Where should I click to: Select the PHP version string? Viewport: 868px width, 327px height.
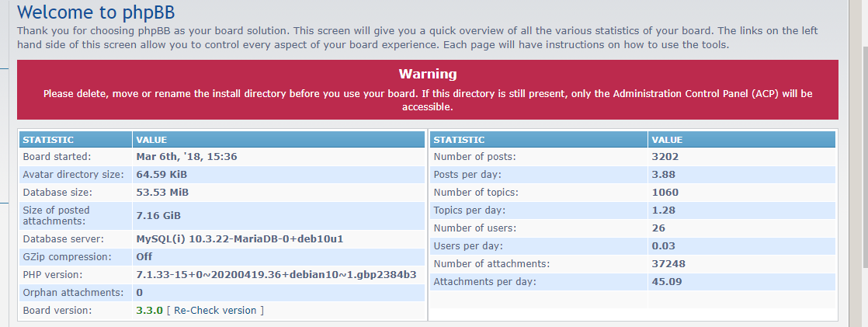tap(276, 275)
